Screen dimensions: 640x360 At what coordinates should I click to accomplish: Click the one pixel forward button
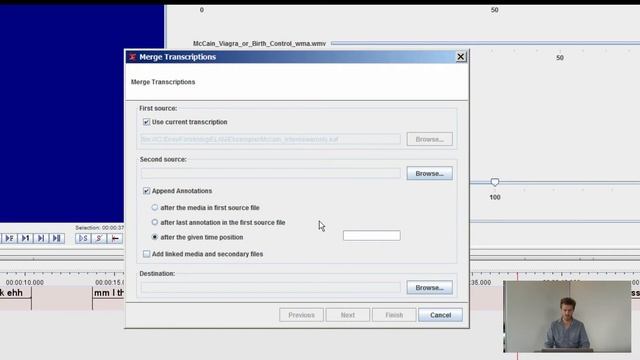point(25,238)
